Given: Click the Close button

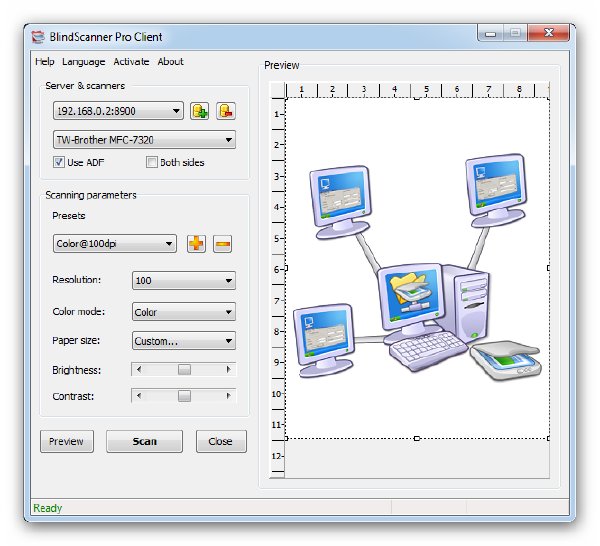Looking at the screenshot, I should 221,441.
